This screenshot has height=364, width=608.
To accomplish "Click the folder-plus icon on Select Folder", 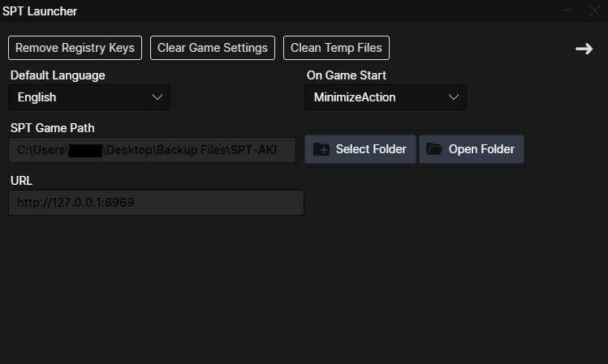I will pyautogui.click(x=321, y=149).
